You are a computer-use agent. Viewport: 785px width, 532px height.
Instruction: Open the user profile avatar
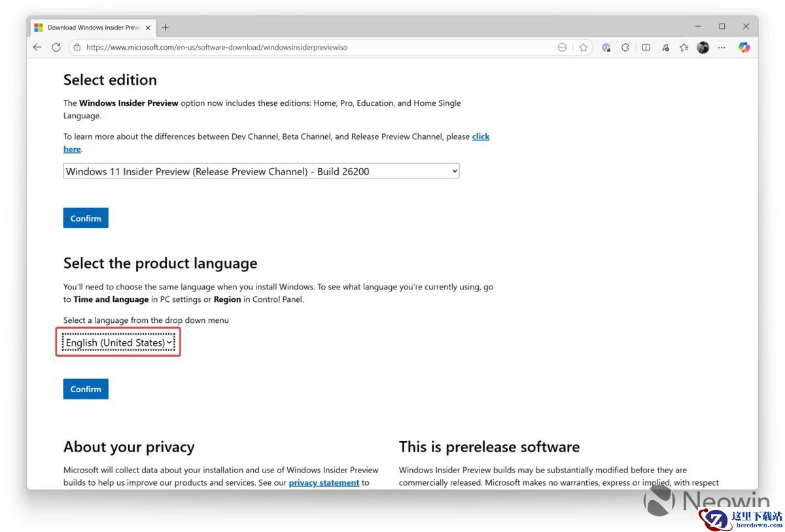tap(703, 47)
